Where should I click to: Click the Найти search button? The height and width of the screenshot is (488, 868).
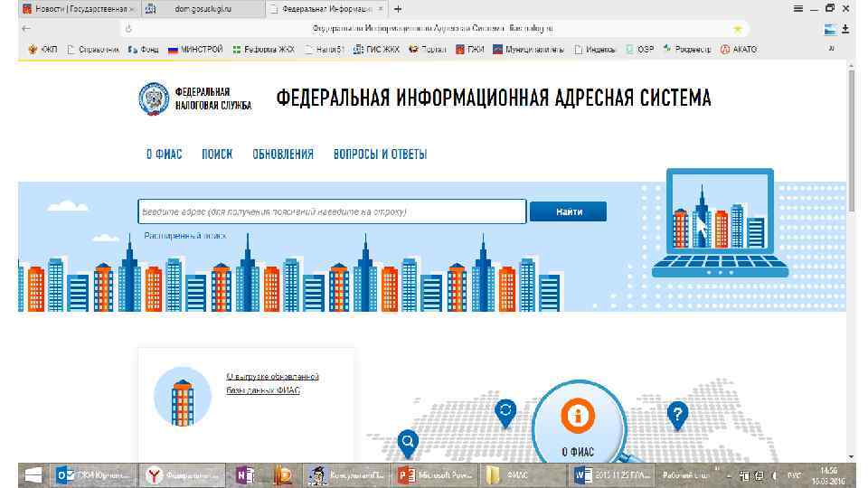coord(568,211)
